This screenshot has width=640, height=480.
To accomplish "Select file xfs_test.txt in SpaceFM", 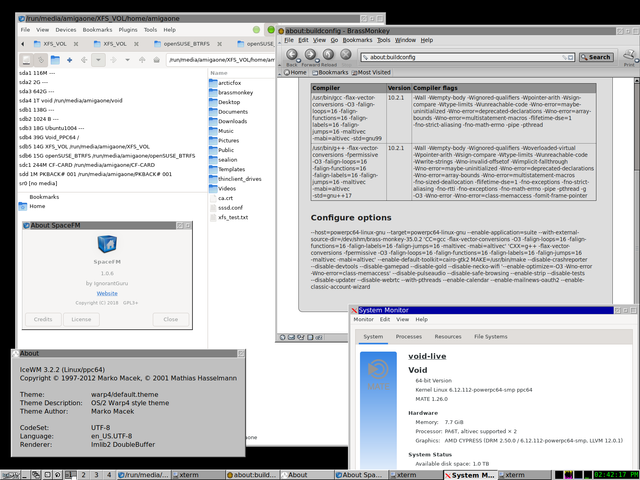I will 233,218.
